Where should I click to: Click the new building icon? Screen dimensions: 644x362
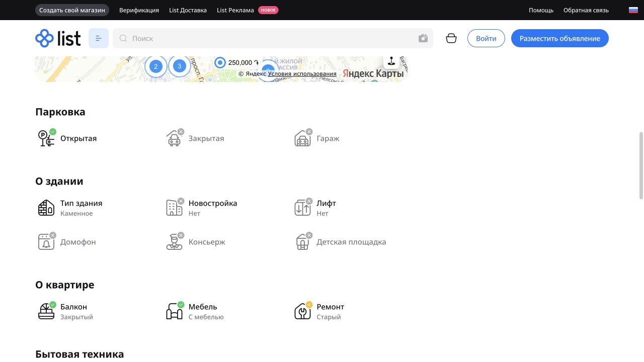click(x=174, y=208)
